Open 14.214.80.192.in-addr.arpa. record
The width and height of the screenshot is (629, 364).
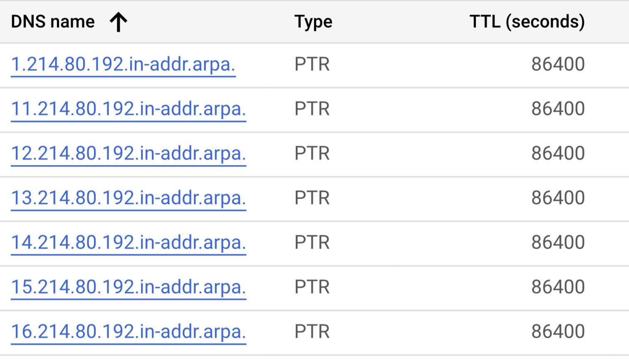pyautogui.click(x=129, y=242)
